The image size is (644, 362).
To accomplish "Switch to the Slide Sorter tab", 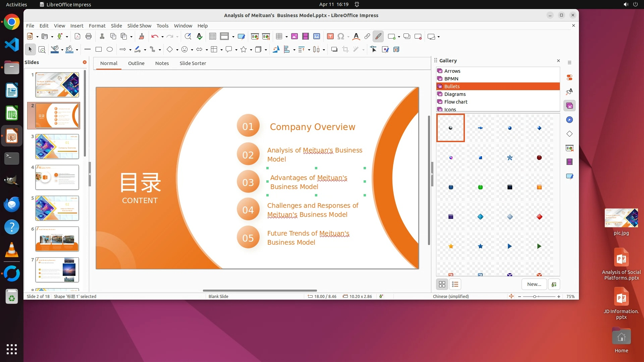I will coord(193,63).
